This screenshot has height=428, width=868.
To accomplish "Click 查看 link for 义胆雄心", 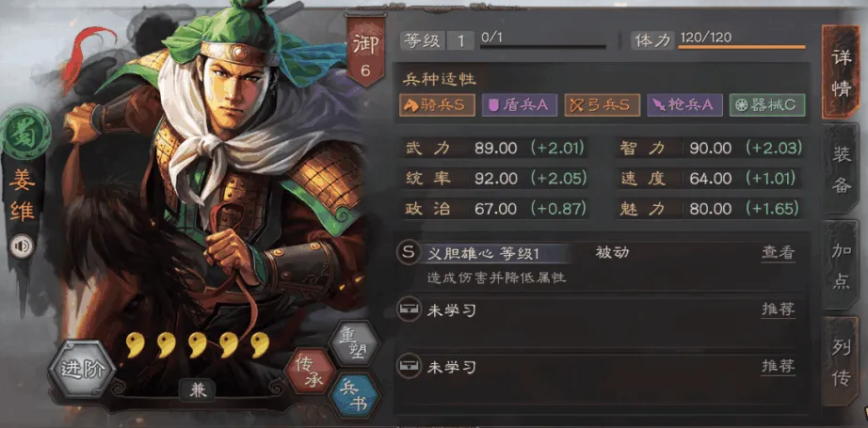I will click(779, 253).
